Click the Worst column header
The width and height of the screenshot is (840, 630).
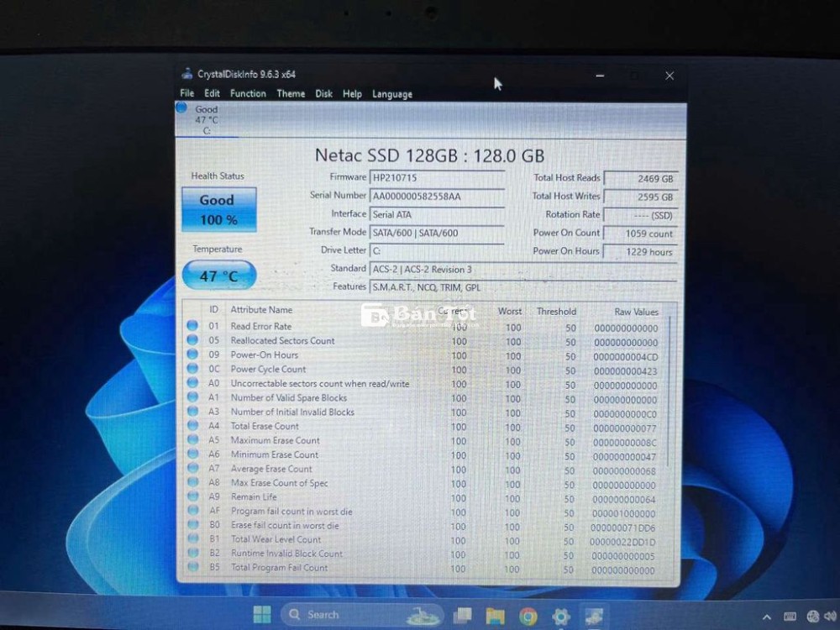(x=510, y=312)
